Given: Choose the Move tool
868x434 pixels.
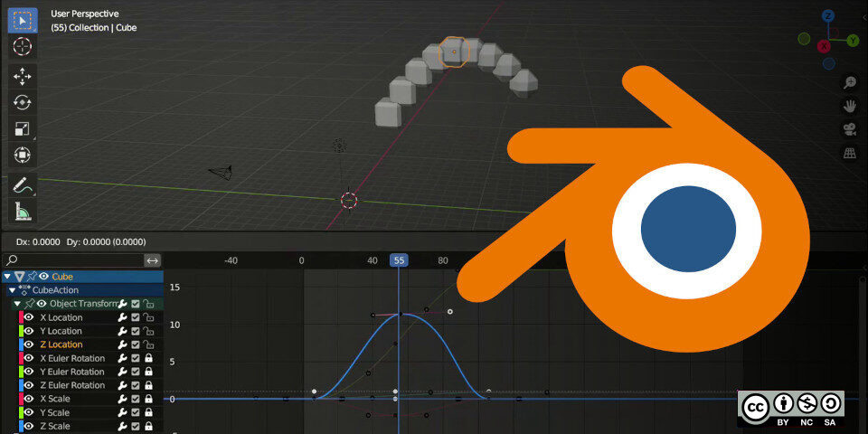Looking at the screenshot, I should [23, 77].
